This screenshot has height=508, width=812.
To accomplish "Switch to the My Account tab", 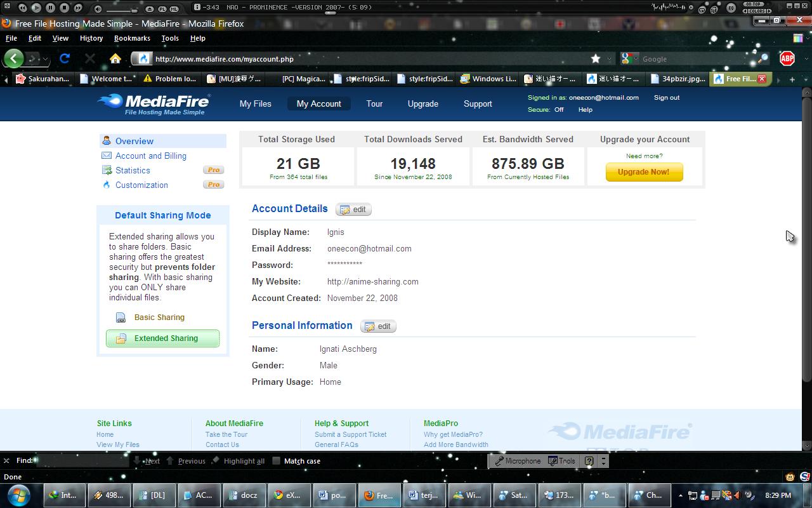I will coord(318,104).
